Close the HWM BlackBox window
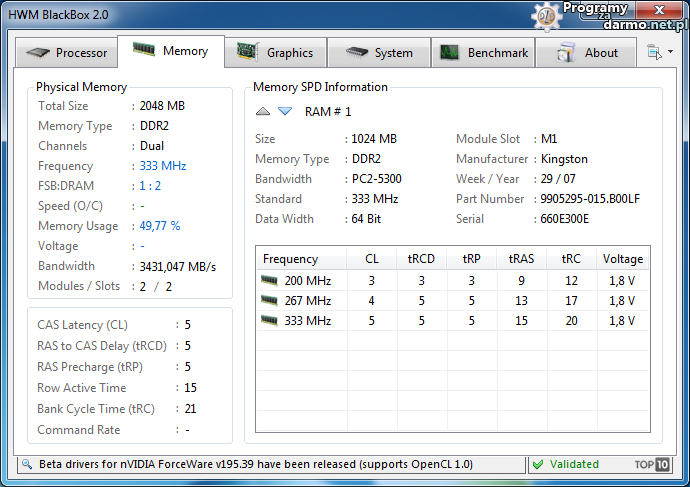The image size is (690, 487). click(x=658, y=12)
